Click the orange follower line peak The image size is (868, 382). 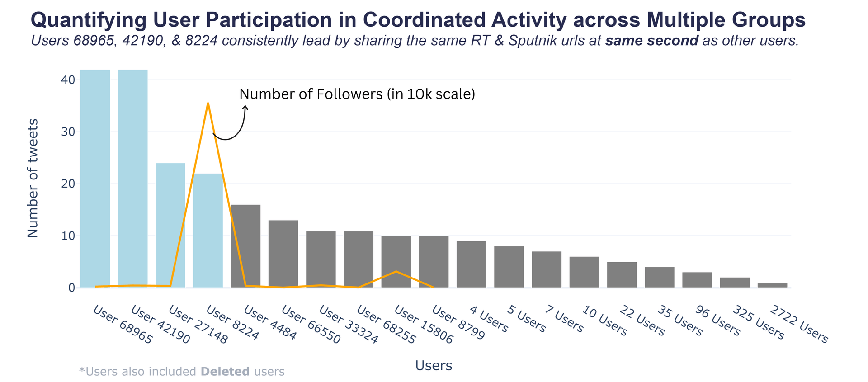(x=208, y=104)
